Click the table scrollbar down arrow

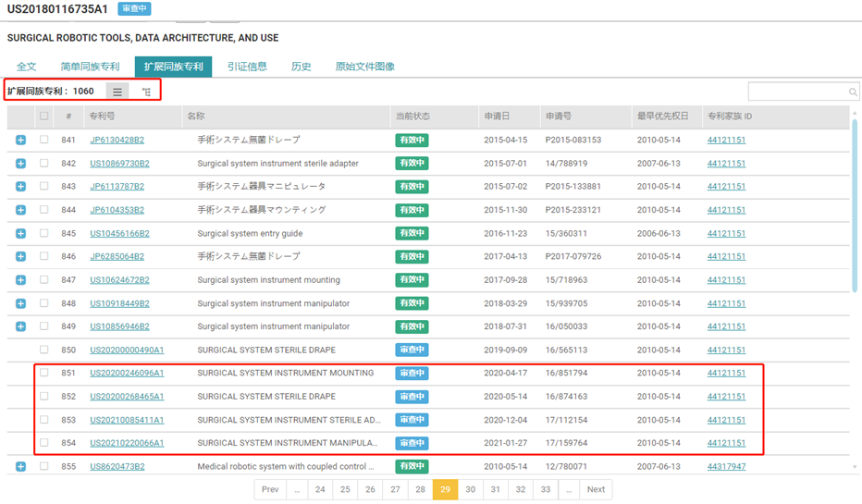pos(854,468)
